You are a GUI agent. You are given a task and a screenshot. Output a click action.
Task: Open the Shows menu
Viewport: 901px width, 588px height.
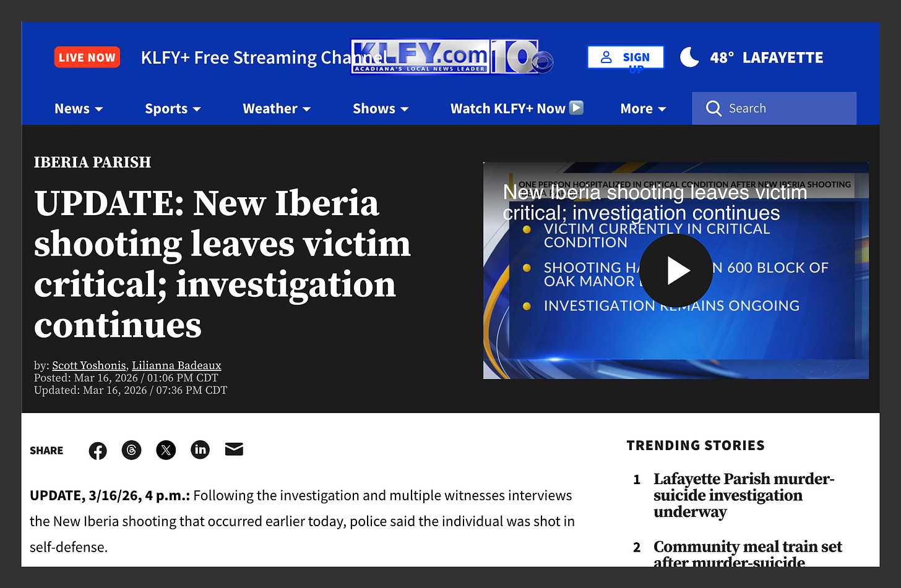pyautogui.click(x=381, y=109)
